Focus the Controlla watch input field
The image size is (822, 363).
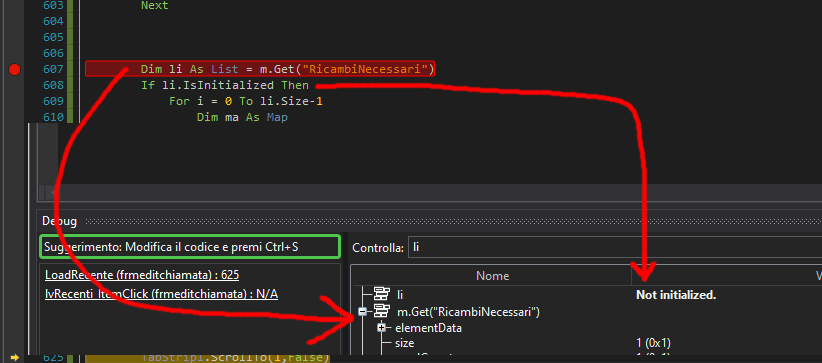(615, 247)
